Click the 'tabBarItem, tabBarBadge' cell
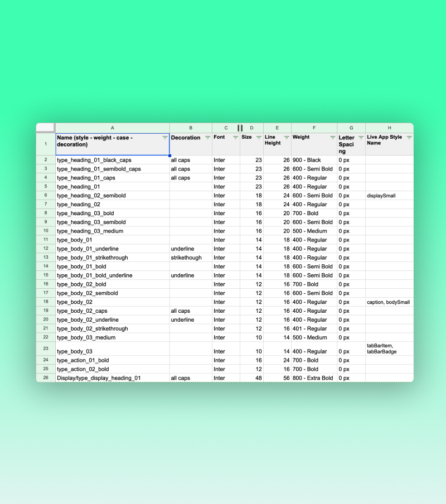The image size is (446, 504). pos(390,348)
